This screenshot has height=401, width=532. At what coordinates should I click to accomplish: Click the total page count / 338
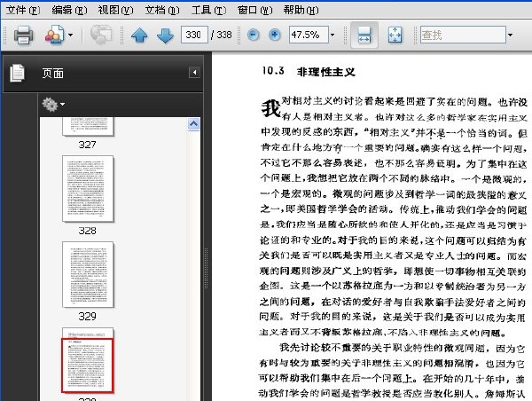221,35
